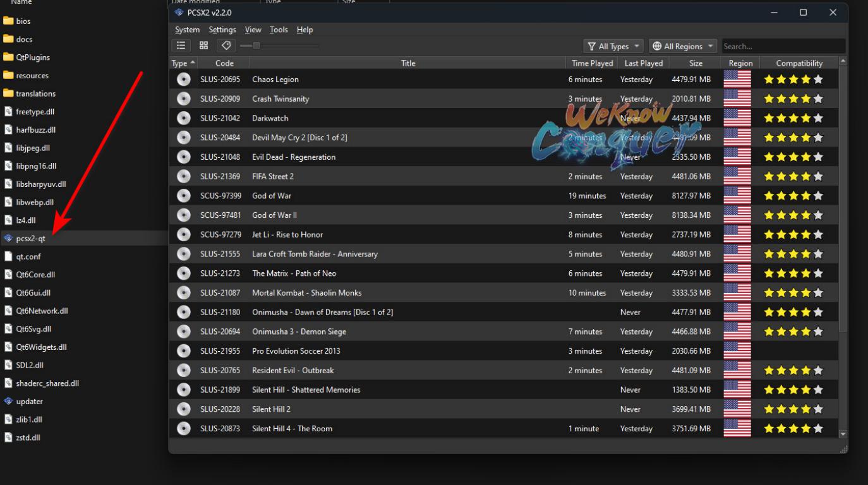Screen dimensions: 868x485
Task: Select Qt6Widgets.dll in file explorer
Action: pyautogui.click(x=35, y=347)
